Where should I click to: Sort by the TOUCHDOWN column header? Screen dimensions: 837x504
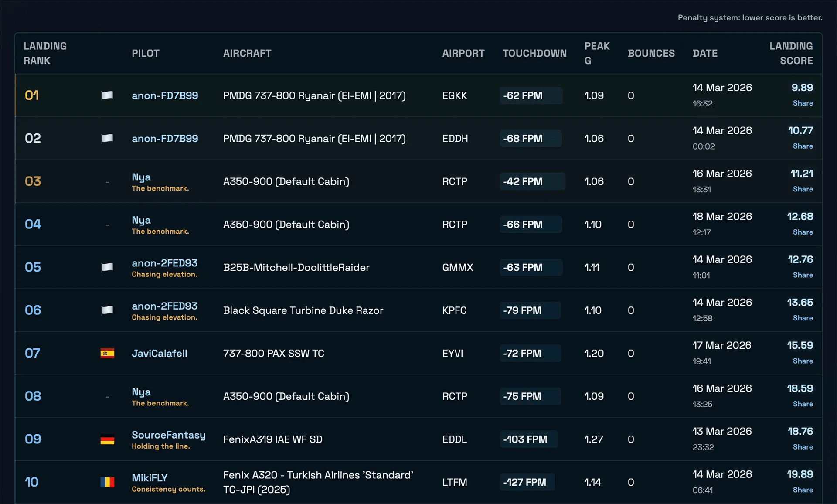pyautogui.click(x=534, y=53)
